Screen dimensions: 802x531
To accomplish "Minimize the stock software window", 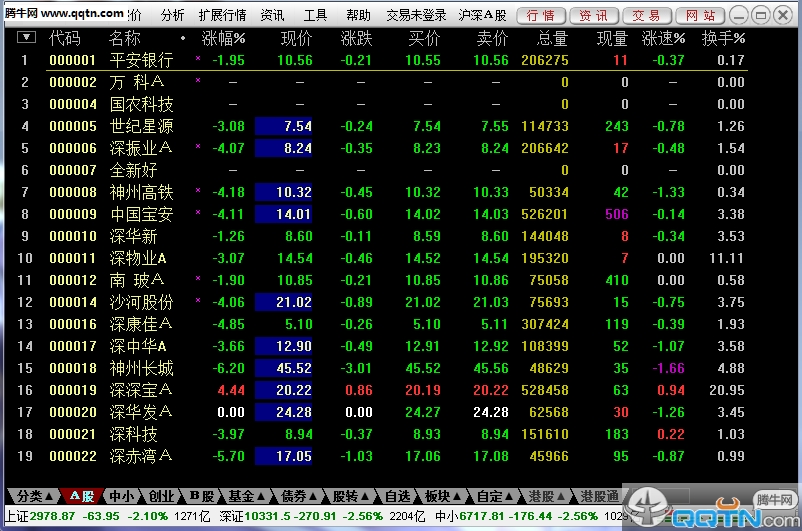I will click(739, 15).
